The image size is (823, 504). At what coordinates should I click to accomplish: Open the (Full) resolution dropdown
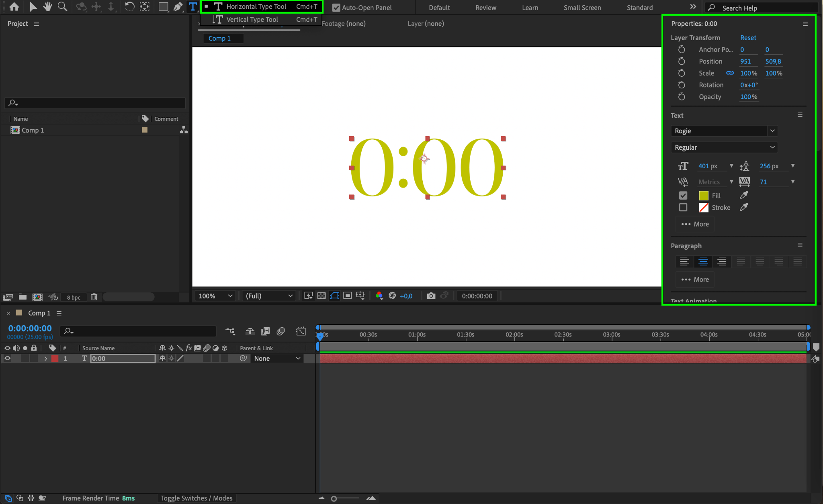[x=269, y=296]
